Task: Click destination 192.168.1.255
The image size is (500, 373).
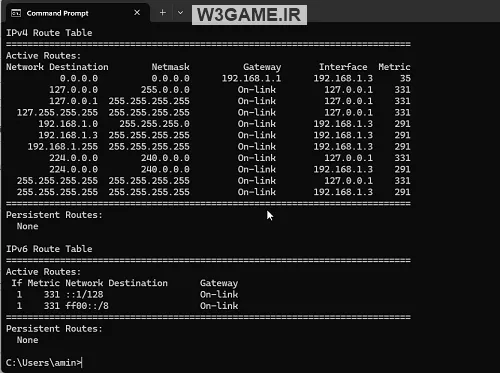Action: [63, 146]
